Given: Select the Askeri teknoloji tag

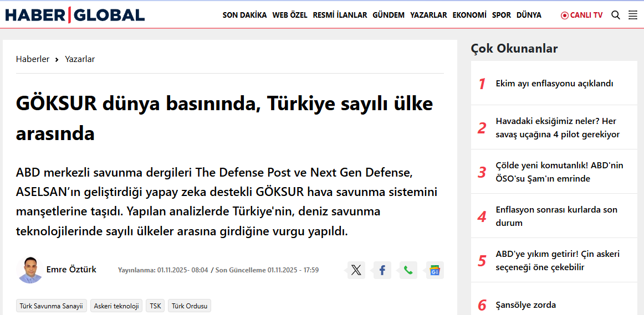Looking at the screenshot, I should pos(116,306).
